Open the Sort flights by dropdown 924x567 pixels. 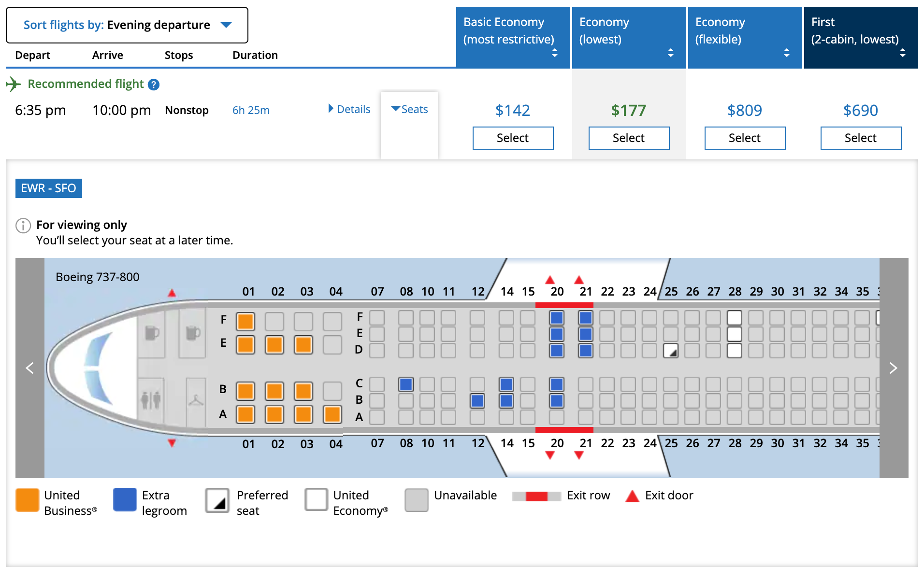click(127, 25)
